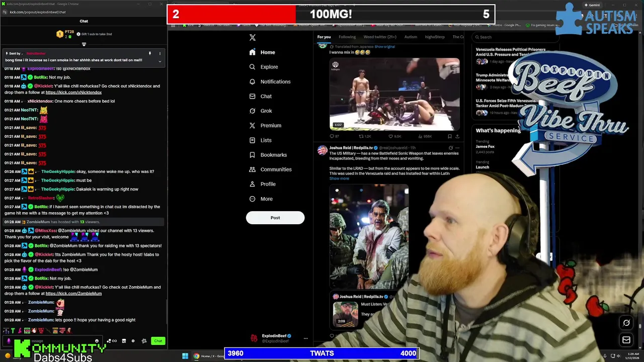The image size is (644, 362).
Task: Open Bookmarks in the X sidebar
Action: [x=268, y=155]
